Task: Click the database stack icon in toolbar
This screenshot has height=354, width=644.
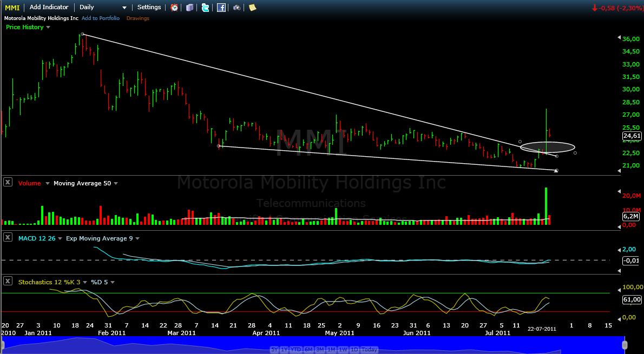Action: pos(189,8)
